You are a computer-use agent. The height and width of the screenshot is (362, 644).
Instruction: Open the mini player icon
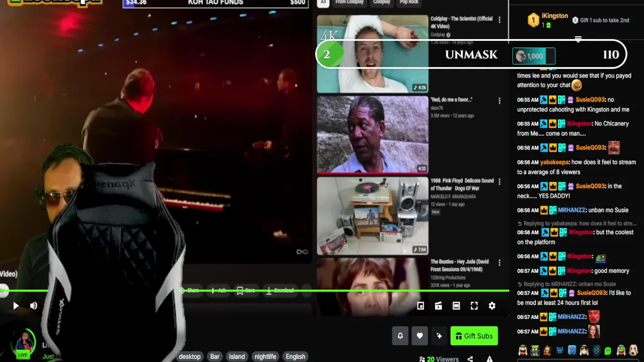(x=421, y=306)
